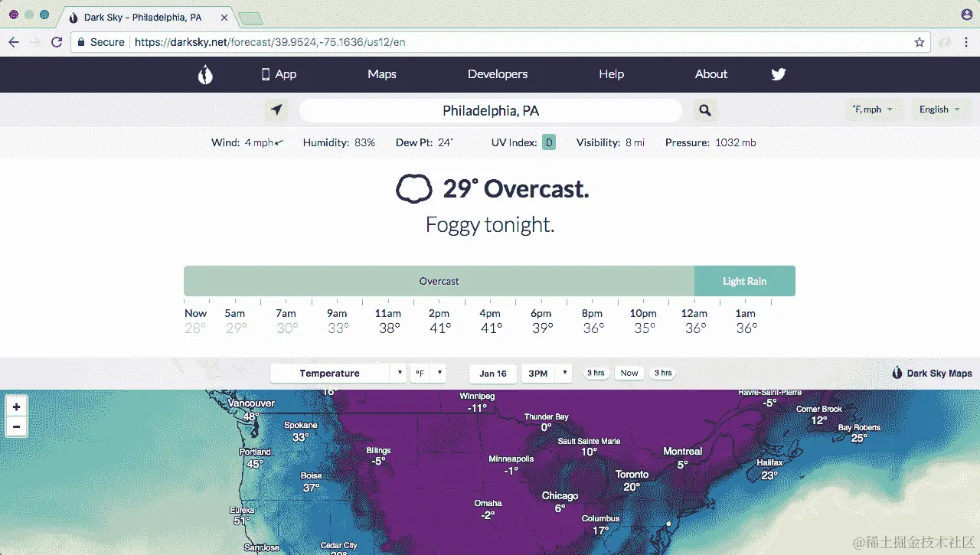Bookmark page with star icon
The width and height of the screenshot is (980, 555).
(920, 42)
